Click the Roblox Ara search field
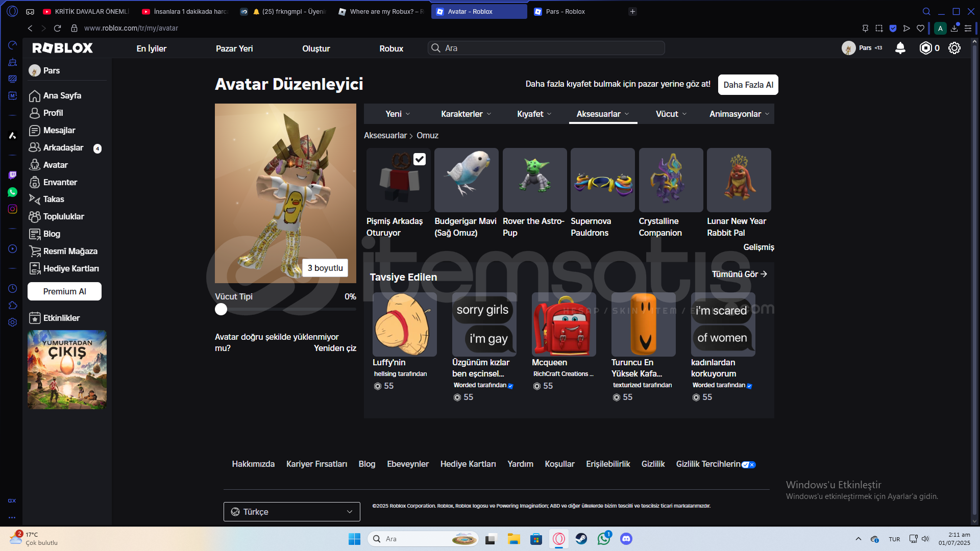980x551 pixels. coord(546,48)
